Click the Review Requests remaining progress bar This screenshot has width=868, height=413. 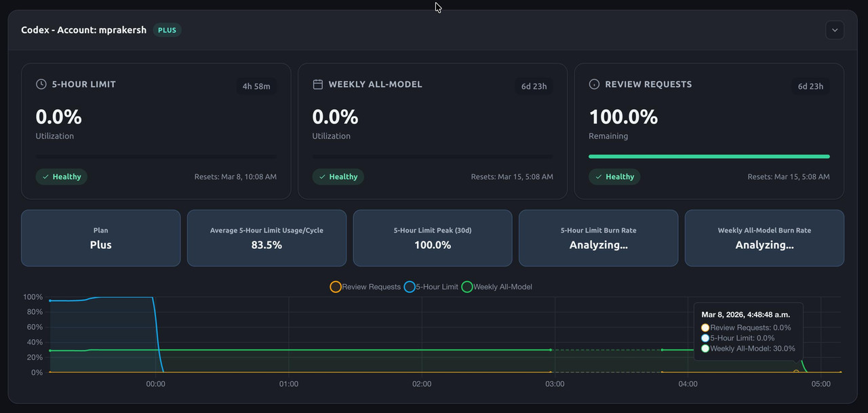click(x=709, y=157)
